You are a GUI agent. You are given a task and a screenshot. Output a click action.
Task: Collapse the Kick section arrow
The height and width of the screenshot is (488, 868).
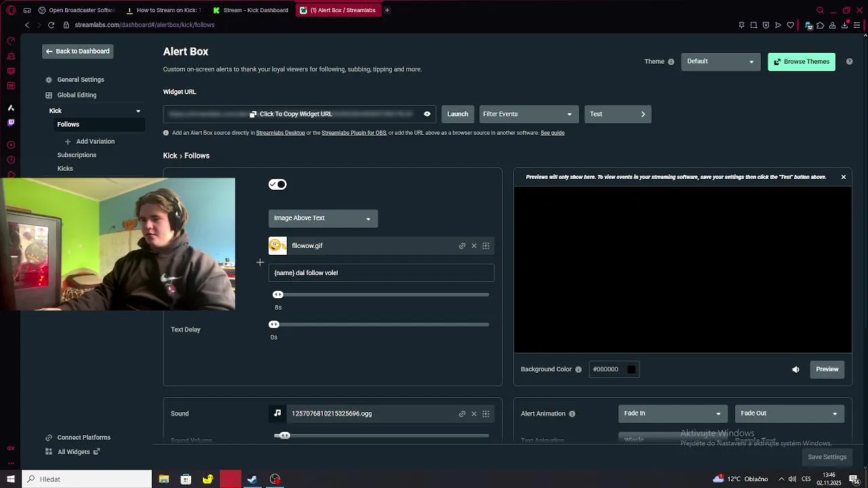[x=138, y=111]
